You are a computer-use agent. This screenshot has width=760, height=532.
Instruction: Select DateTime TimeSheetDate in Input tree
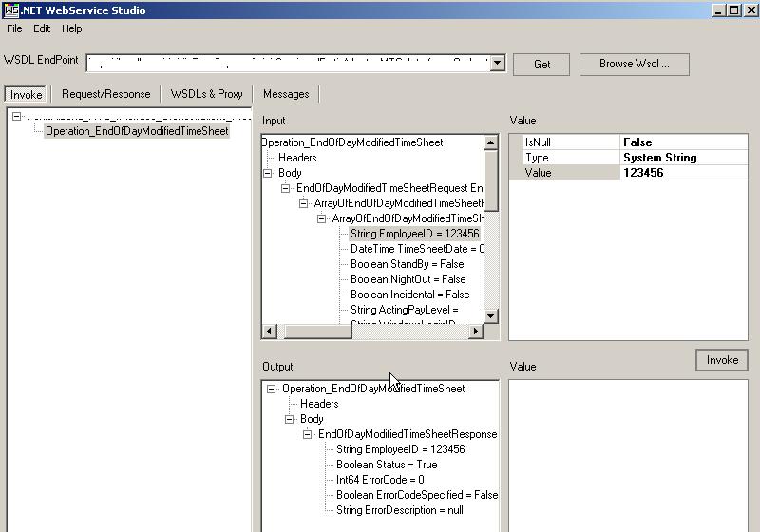point(416,249)
